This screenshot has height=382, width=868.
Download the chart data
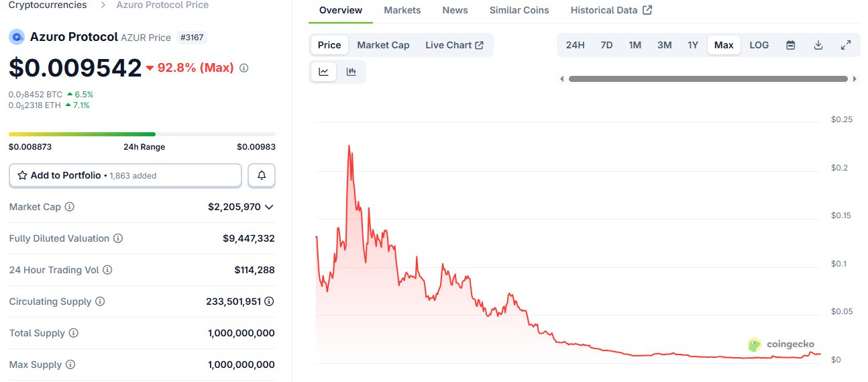pyautogui.click(x=818, y=45)
